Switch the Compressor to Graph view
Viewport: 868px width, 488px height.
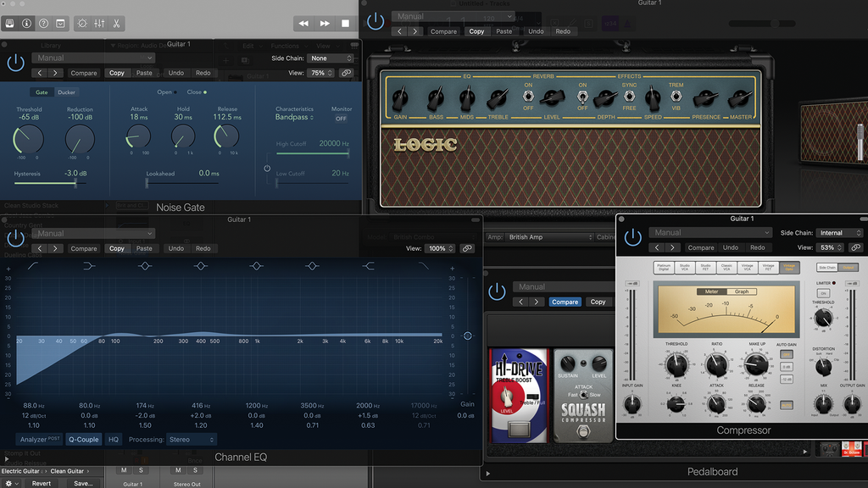pos(742,291)
